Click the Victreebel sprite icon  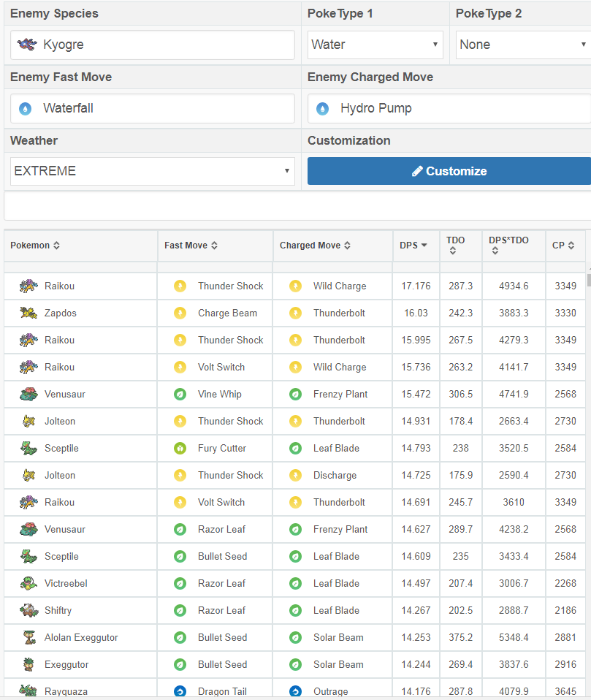tap(28, 583)
